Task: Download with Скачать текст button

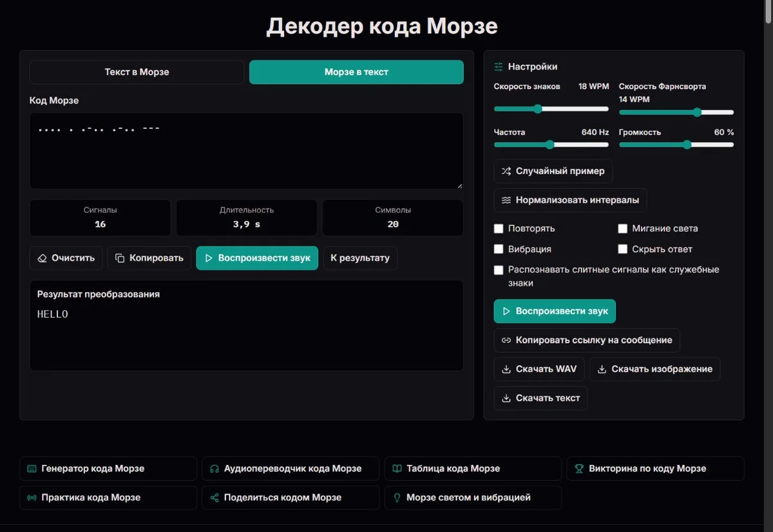Action: click(x=540, y=398)
